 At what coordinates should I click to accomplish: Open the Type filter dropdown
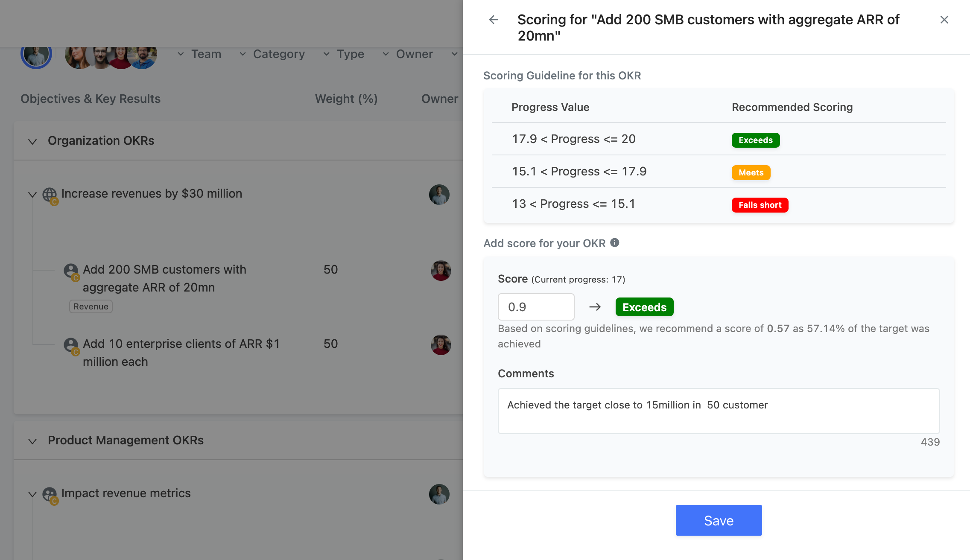(x=344, y=54)
